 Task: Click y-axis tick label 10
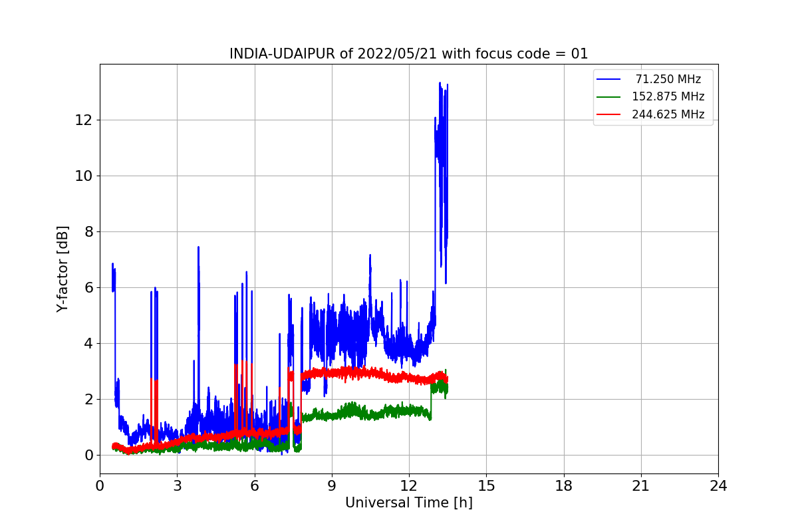coord(84,176)
